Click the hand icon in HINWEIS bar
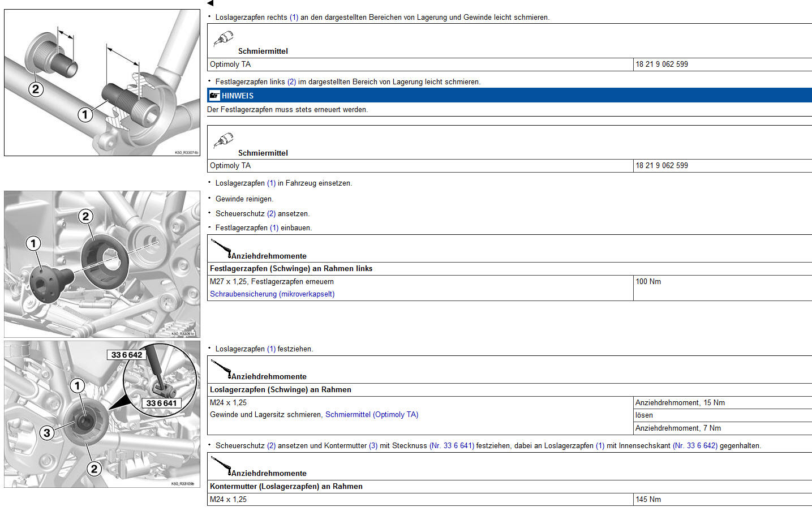The height and width of the screenshot is (511, 812). point(214,96)
